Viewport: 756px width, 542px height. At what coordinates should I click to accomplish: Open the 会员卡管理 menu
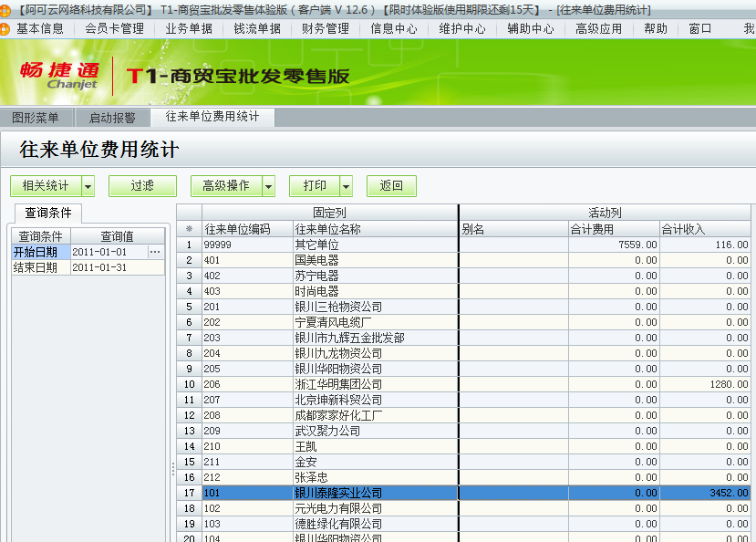114,29
